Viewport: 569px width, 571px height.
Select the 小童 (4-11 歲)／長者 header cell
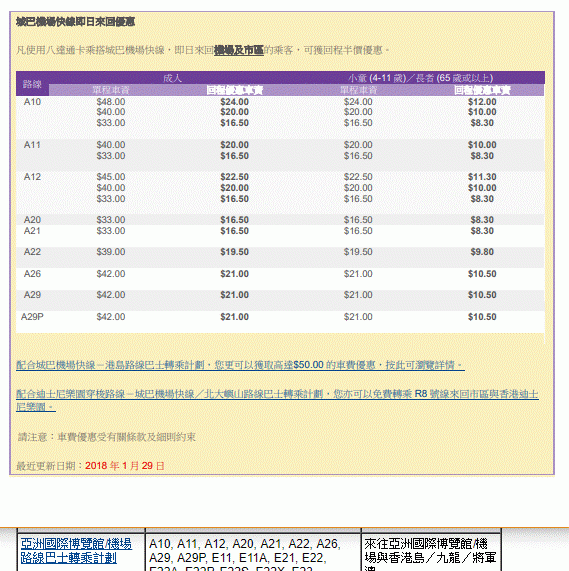[x=420, y=78]
